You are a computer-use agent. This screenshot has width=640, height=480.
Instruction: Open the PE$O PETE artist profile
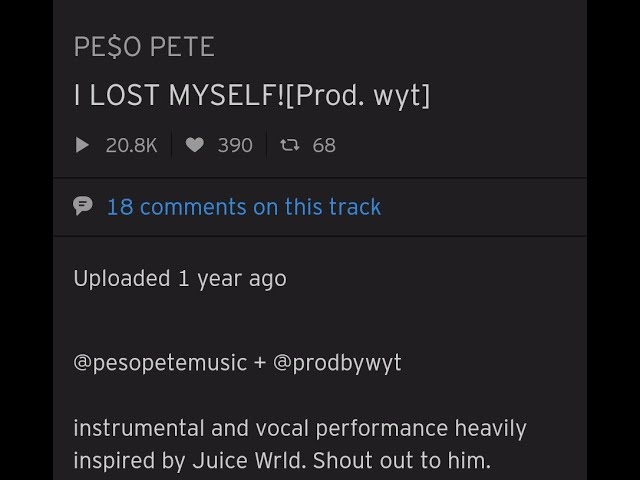pos(144,47)
